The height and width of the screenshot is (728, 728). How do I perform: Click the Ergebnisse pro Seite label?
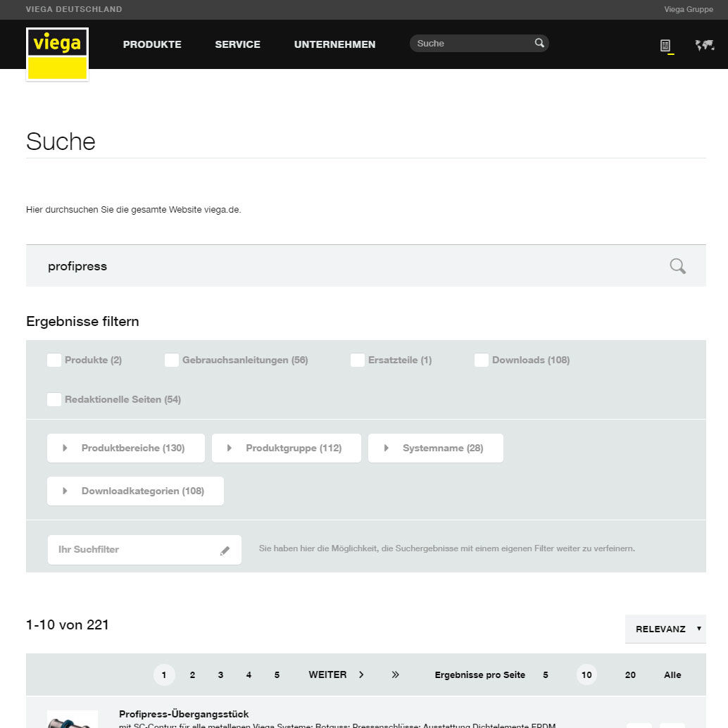(479, 674)
